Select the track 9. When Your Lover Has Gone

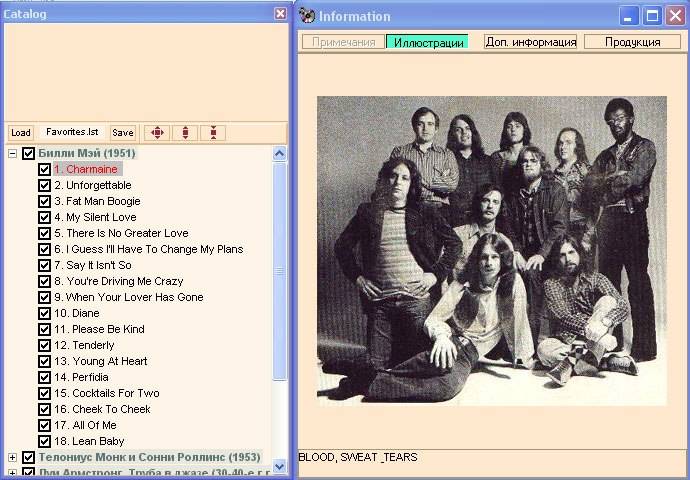pyautogui.click(x=128, y=297)
